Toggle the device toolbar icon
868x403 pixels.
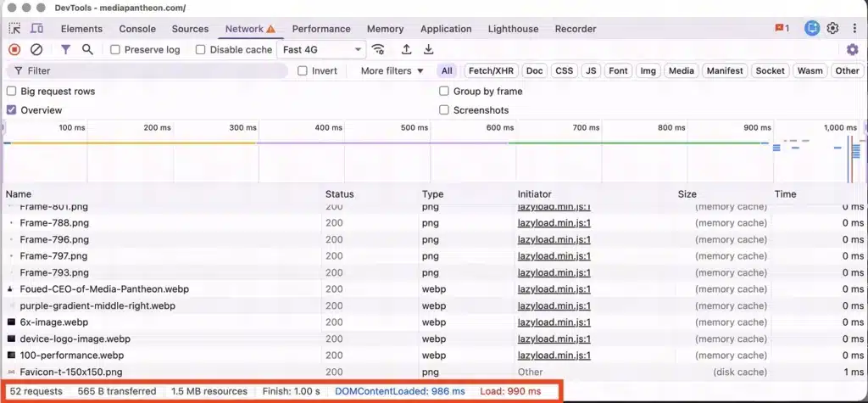[36, 28]
